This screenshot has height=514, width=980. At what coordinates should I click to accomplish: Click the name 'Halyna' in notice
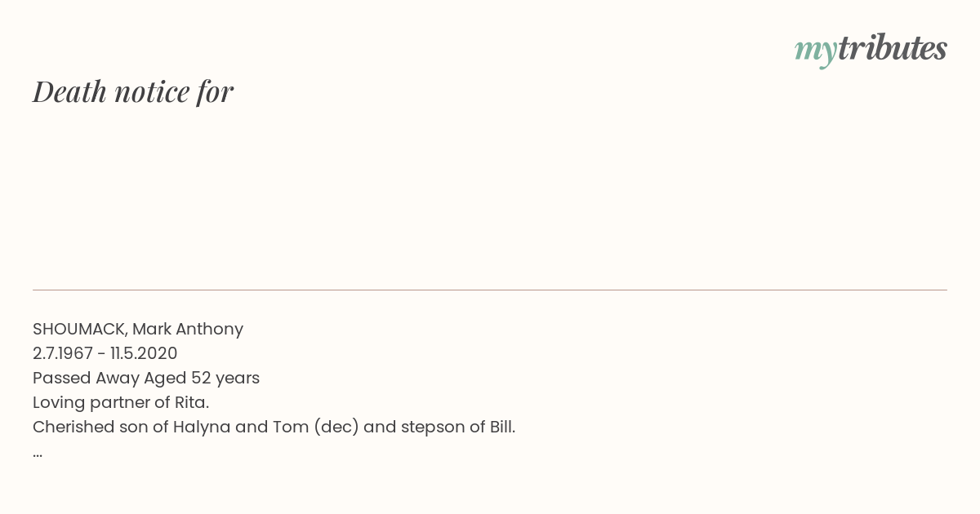click(x=202, y=427)
